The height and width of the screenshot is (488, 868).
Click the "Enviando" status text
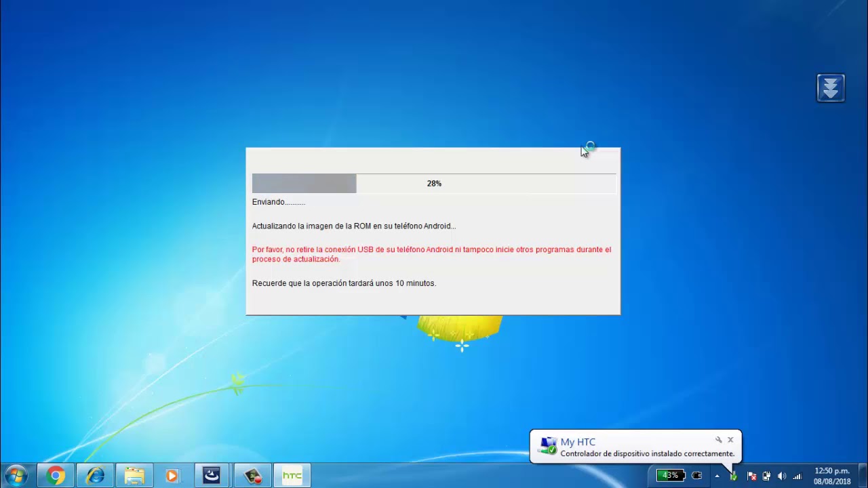coord(279,202)
